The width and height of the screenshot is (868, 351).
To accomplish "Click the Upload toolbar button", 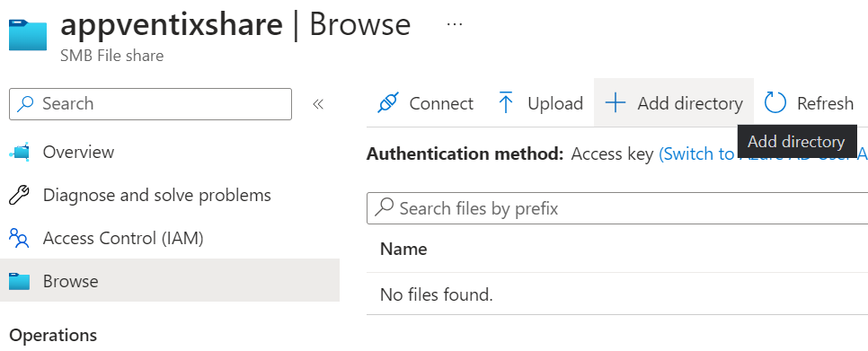I will click(x=541, y=103).
